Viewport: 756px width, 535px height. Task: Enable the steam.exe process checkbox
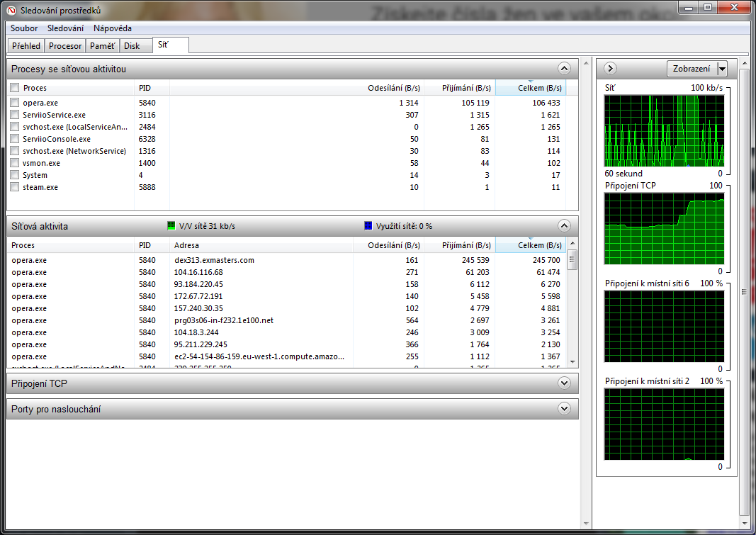(x=15, y=187)
